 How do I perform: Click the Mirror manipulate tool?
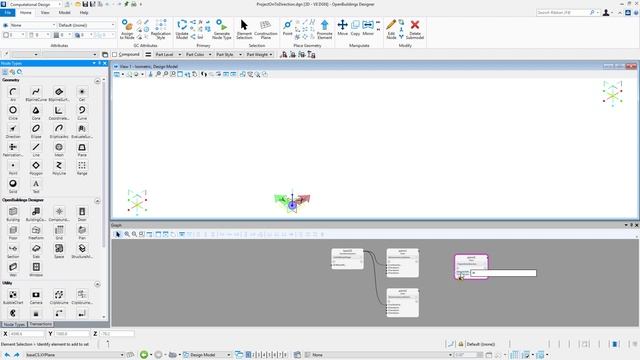tap(368, 27)
